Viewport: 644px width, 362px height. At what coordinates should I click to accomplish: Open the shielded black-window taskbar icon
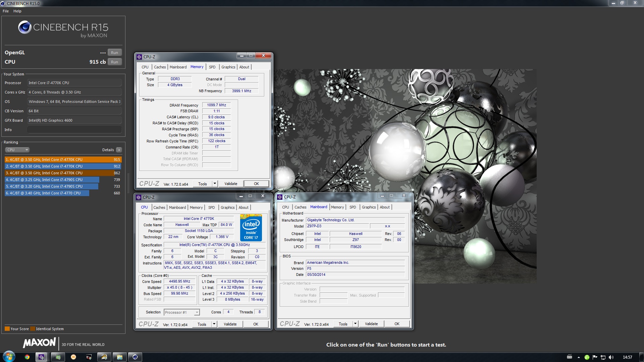tap(89, 357)
